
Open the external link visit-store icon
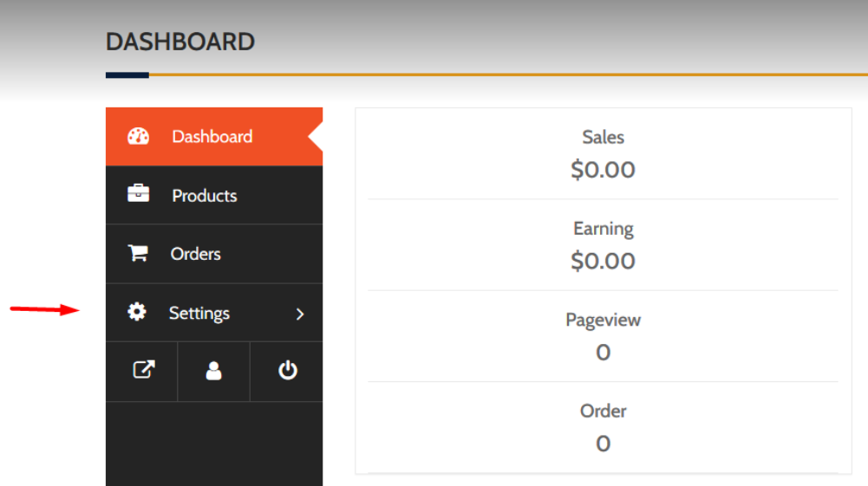[x=144, y=370]
